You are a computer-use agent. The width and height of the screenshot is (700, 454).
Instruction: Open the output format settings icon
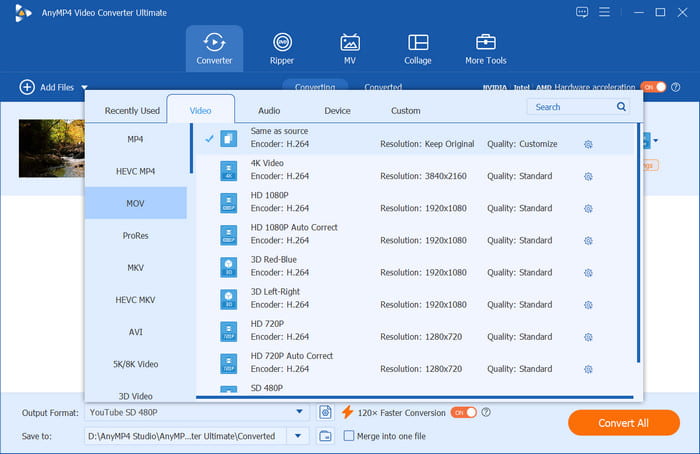(x=325, y=412)
